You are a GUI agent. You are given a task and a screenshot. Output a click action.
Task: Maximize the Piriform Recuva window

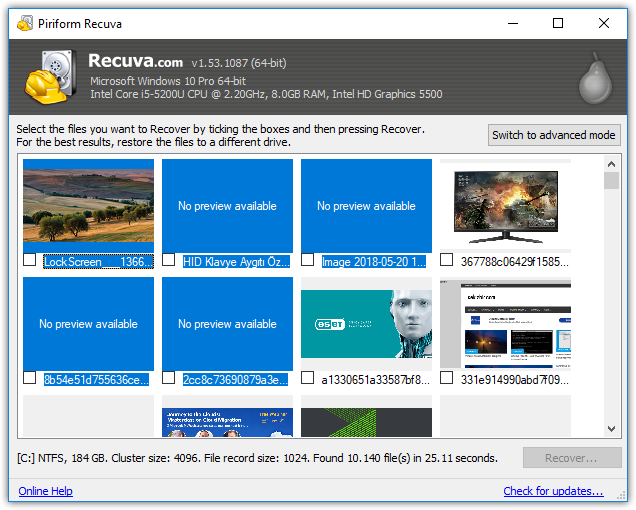tap(558, 23)
